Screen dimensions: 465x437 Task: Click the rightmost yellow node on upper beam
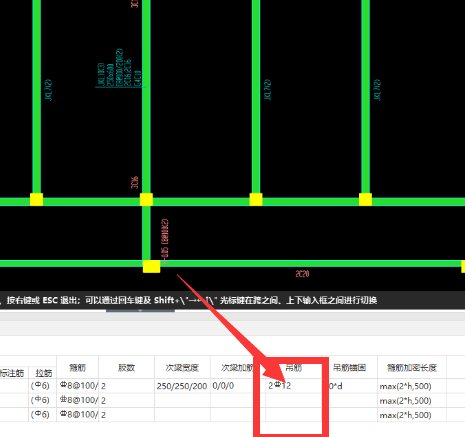click(365, 200)
